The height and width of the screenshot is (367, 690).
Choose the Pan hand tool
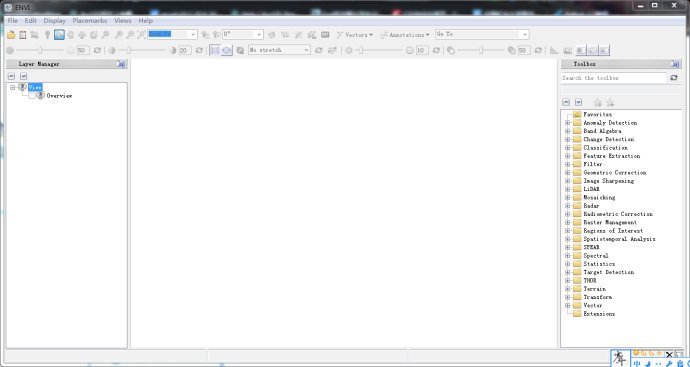click(70, 35)
